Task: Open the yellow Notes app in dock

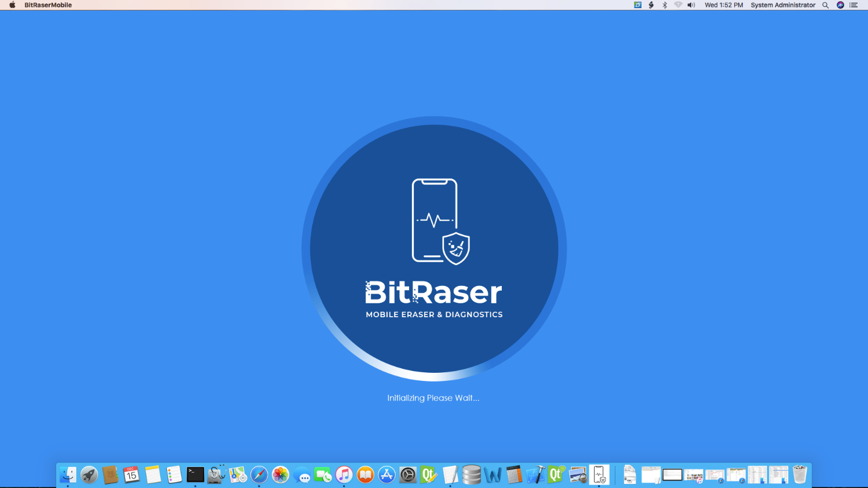Action: click(153, 475)
